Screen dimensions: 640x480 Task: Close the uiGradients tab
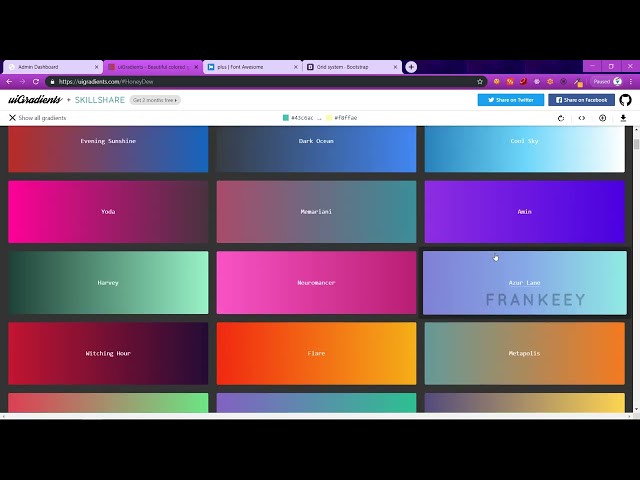point(196,67)
